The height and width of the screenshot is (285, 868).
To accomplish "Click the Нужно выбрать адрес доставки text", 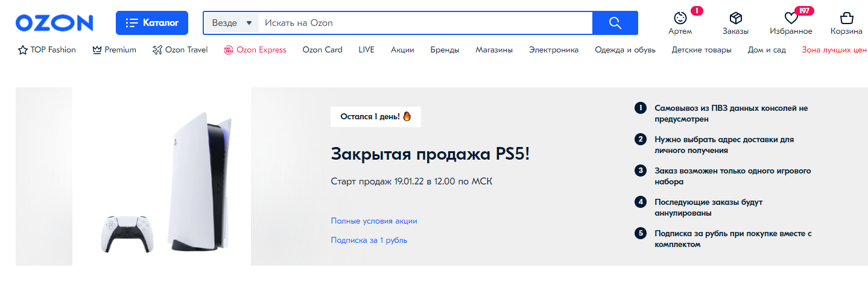I will pyautogui.click(x=724, y=145).
